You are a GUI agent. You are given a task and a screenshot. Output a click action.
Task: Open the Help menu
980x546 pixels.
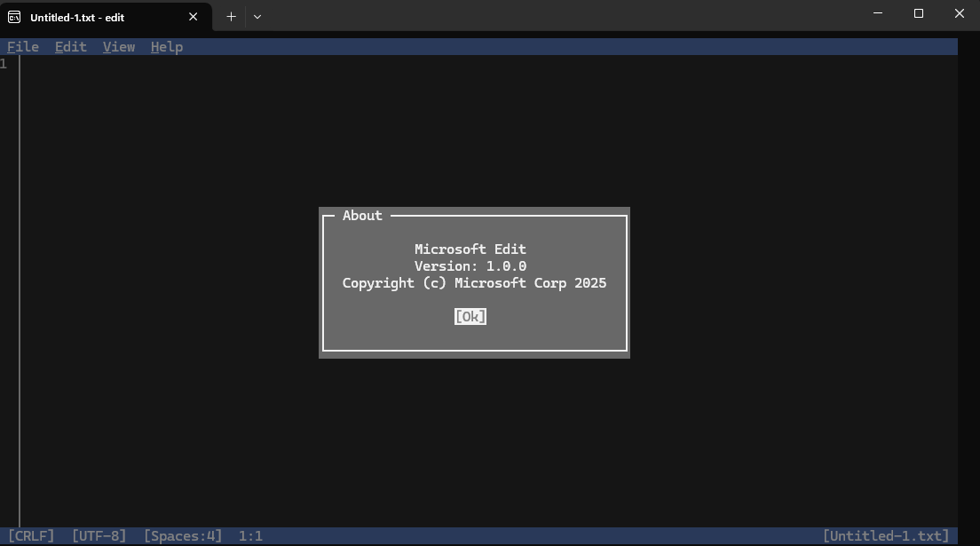tap(167, 47)
